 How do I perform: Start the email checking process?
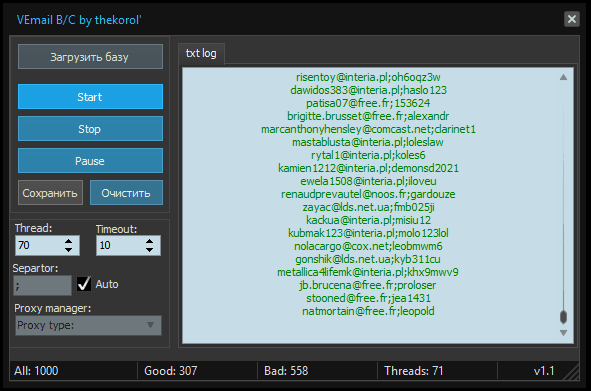[90, 97]
